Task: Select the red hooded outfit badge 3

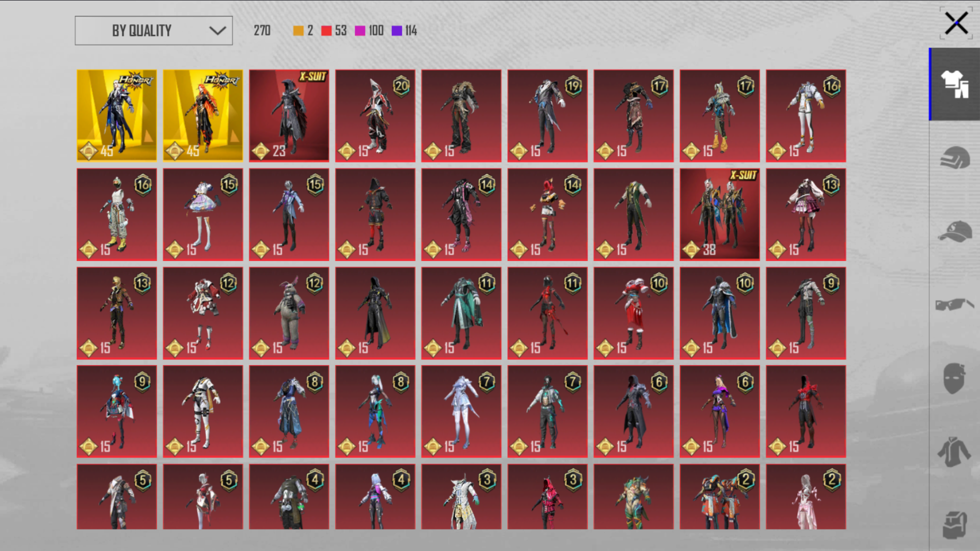Action: [x=547, y=496]
